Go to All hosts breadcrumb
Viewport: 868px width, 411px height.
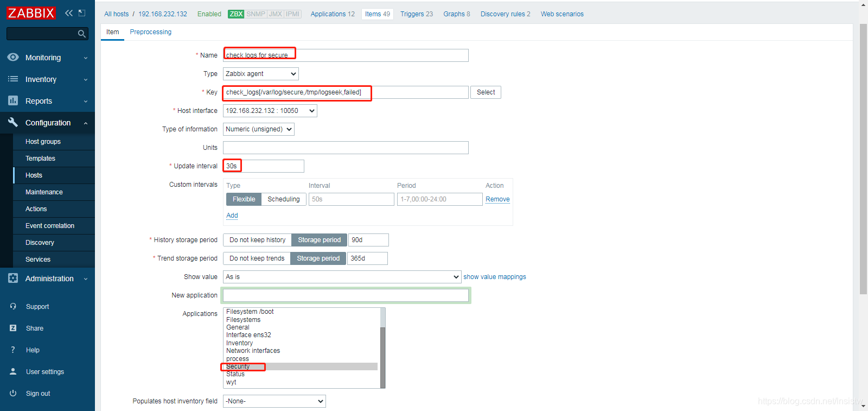pos(117,14)
